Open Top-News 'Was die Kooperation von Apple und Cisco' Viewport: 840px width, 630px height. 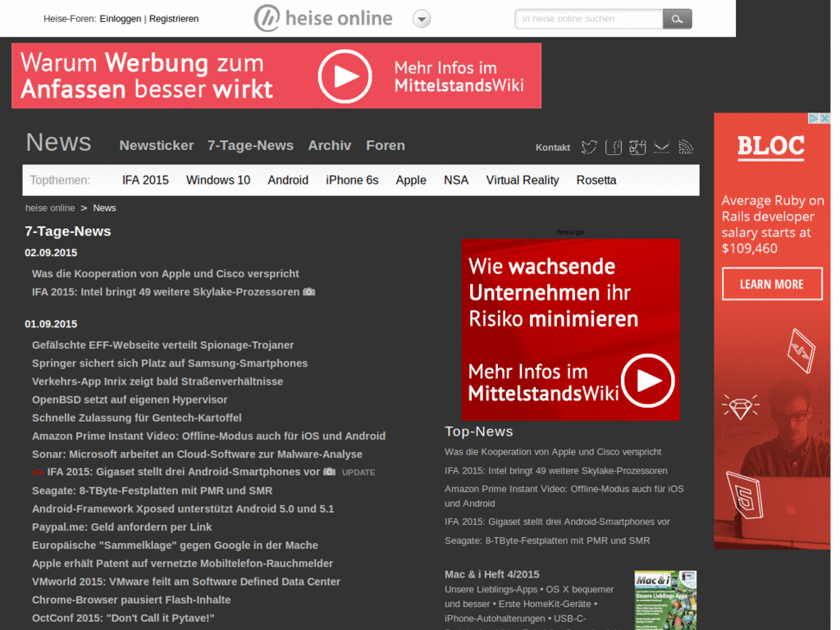(553, 452)
